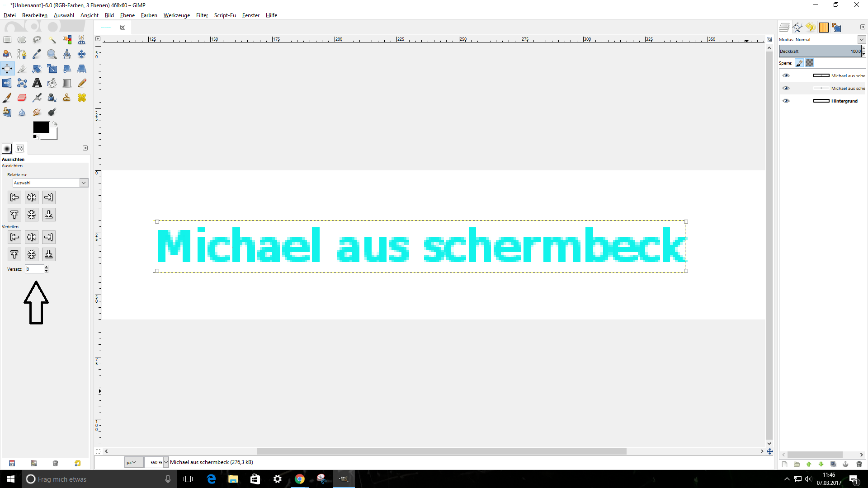Select the Hintergrund layer
This screenshot has height=488, width=868.
(x=844, y=101)
